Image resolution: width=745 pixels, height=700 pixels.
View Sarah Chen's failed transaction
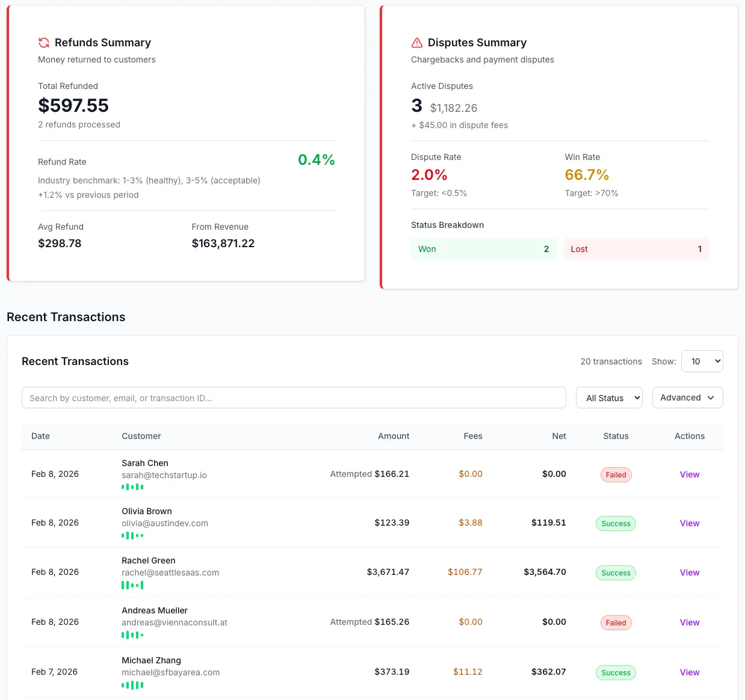pos(690,474)
